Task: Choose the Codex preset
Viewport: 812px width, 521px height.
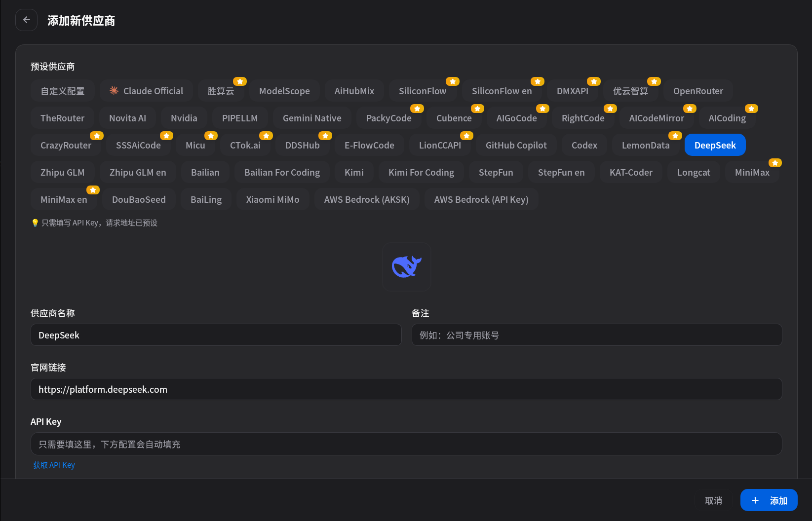Action: click(584, 145)
